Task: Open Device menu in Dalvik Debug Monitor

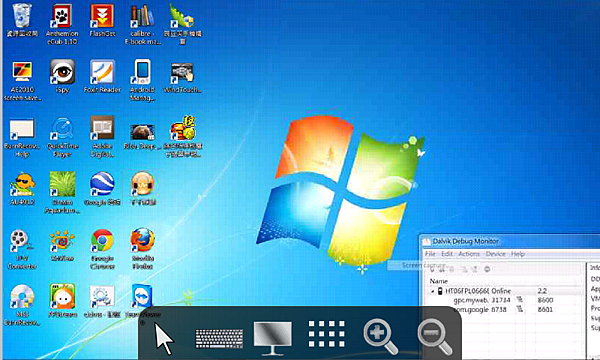Action: coord(496,254)
